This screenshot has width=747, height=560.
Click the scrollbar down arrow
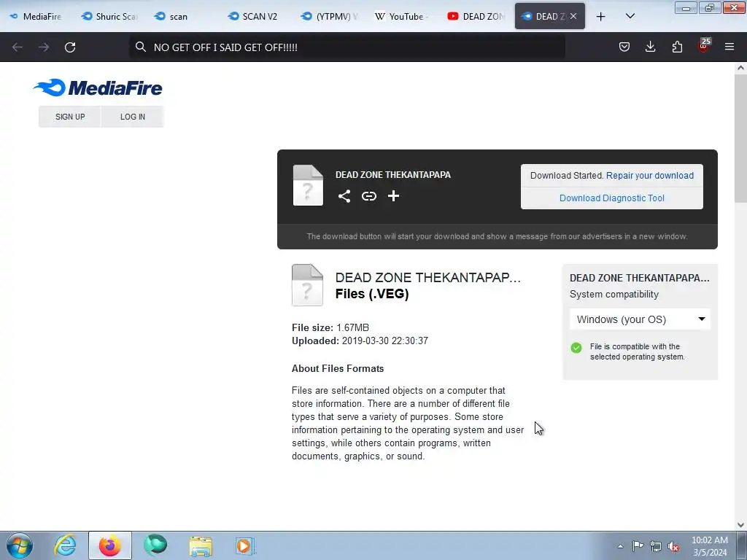(740, 525)
